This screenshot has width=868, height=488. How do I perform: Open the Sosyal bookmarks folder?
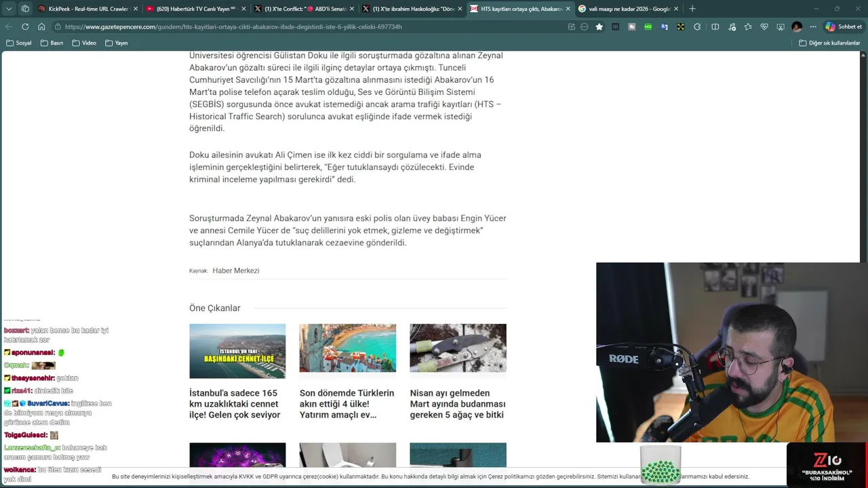pyautogui.click(x=19, y=43)
